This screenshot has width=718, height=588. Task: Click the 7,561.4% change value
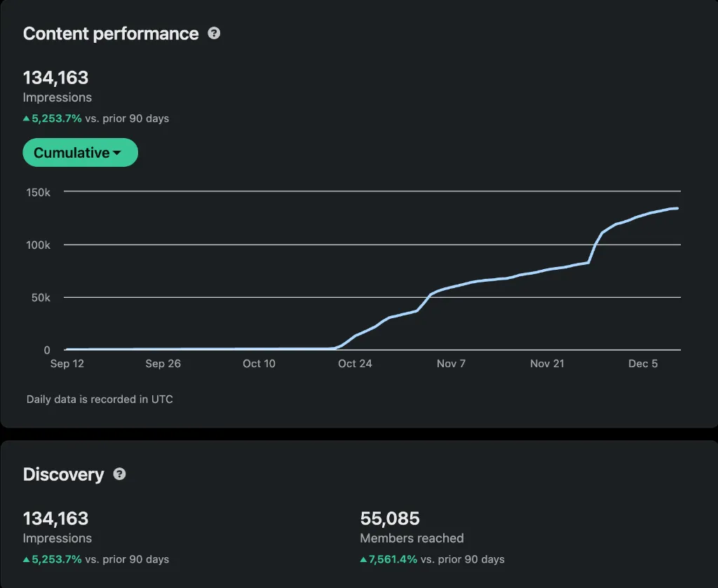coord(393,559)
